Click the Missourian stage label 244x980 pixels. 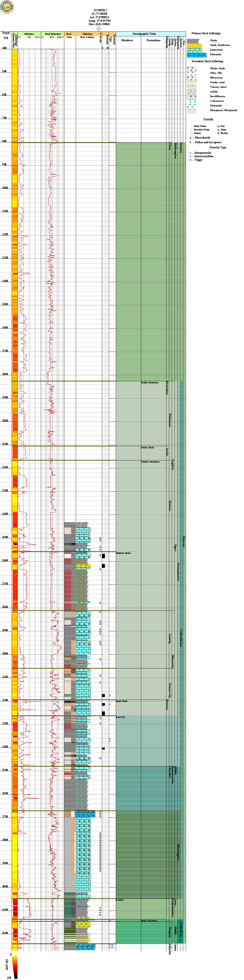click(173, 662)
